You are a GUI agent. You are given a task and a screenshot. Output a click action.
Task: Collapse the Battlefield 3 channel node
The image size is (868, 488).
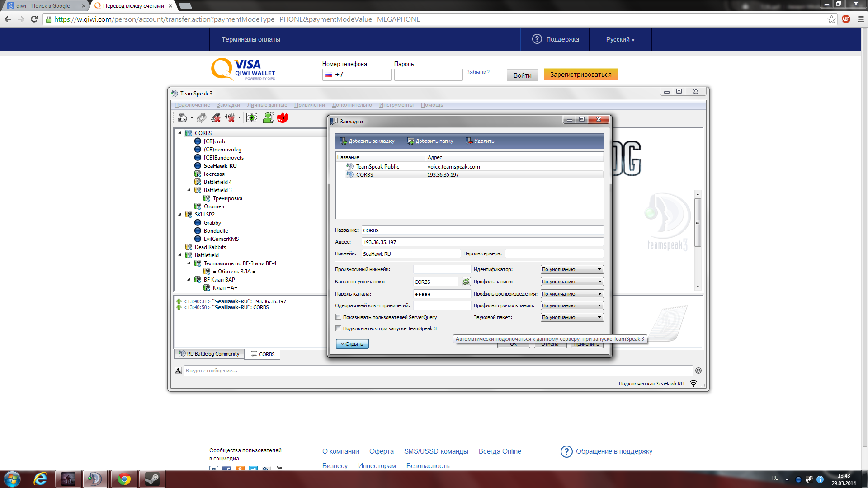pos(189,190)
